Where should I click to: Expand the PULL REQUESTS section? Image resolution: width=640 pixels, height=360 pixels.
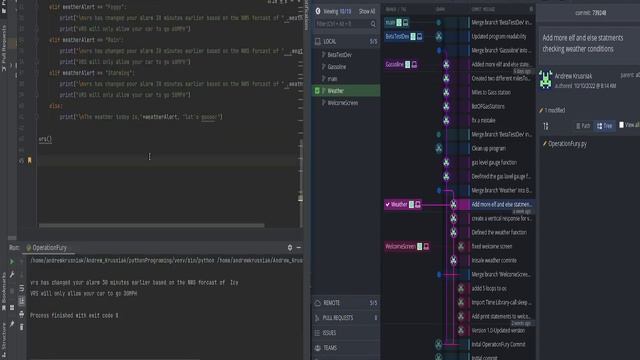[x=346, y=318]
